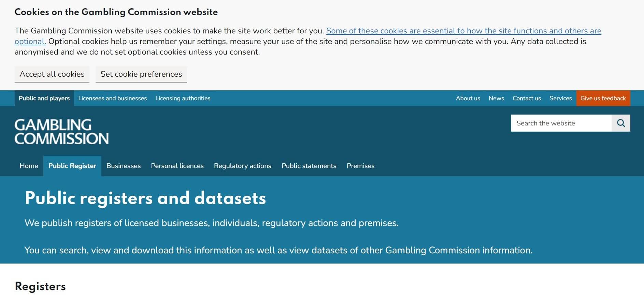Screen dimensions: 644x299
Task: Open the Businesses register menu item
Action: (x=123, y=166)
